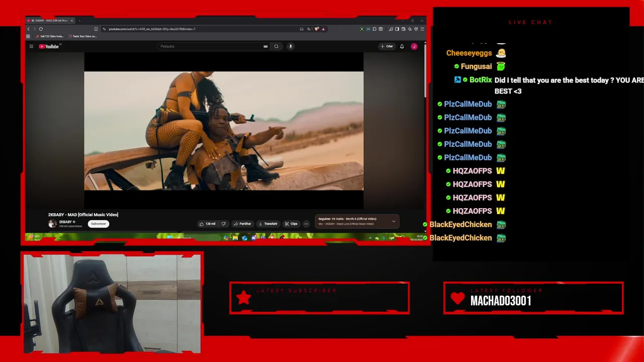Image resolution: width=644 pixels, height=362 pixels.
Task: Click the MACHADO3001 latest follower name
Action: point(501,301)
